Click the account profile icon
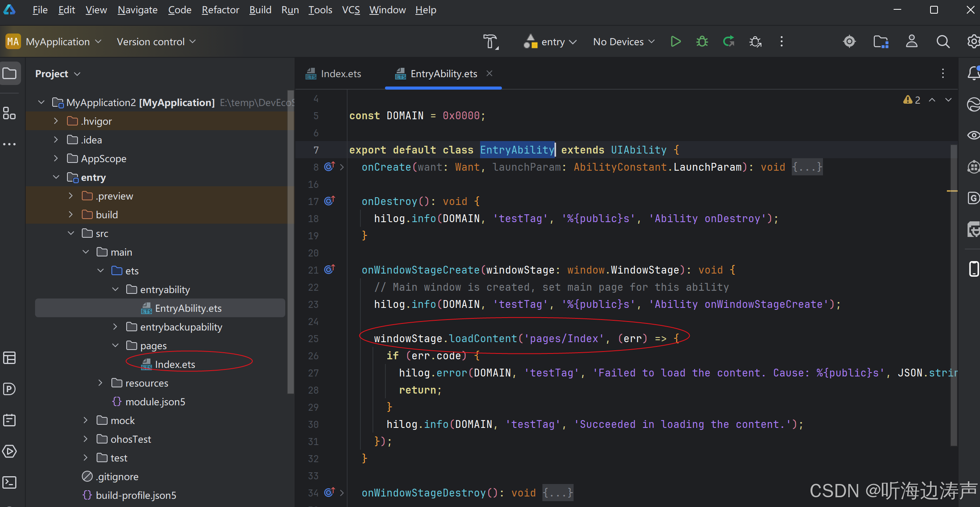Image resolution: width=980 pixels, height=507 pixels. pos(912,41)
